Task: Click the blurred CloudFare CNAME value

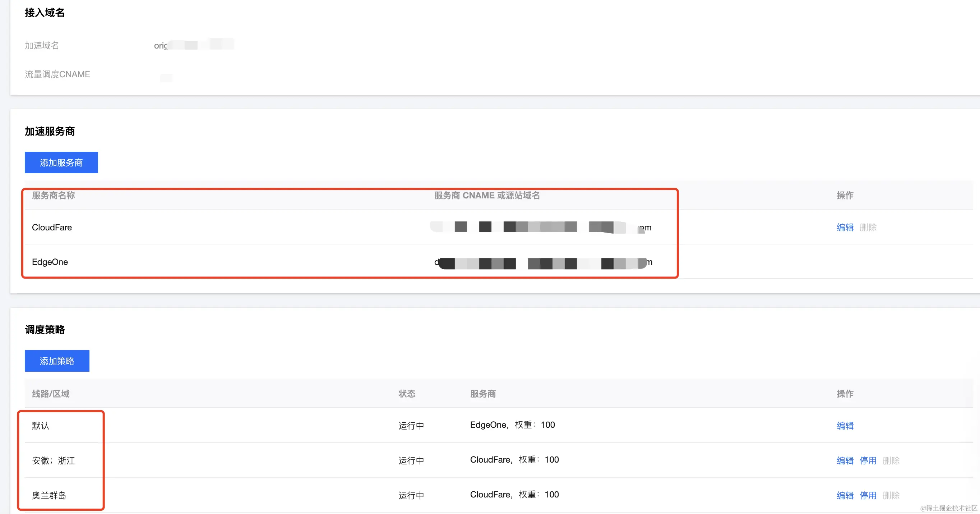Action: [540, 227]
